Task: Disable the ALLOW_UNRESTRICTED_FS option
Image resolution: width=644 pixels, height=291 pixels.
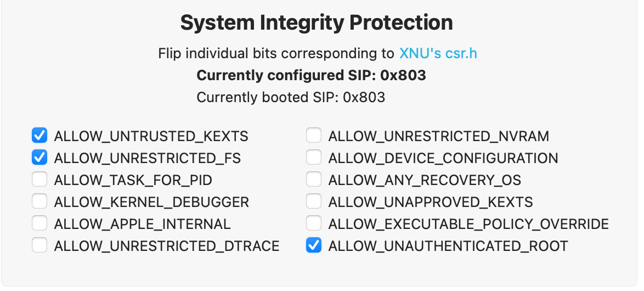Action: [x=39, y=158]
